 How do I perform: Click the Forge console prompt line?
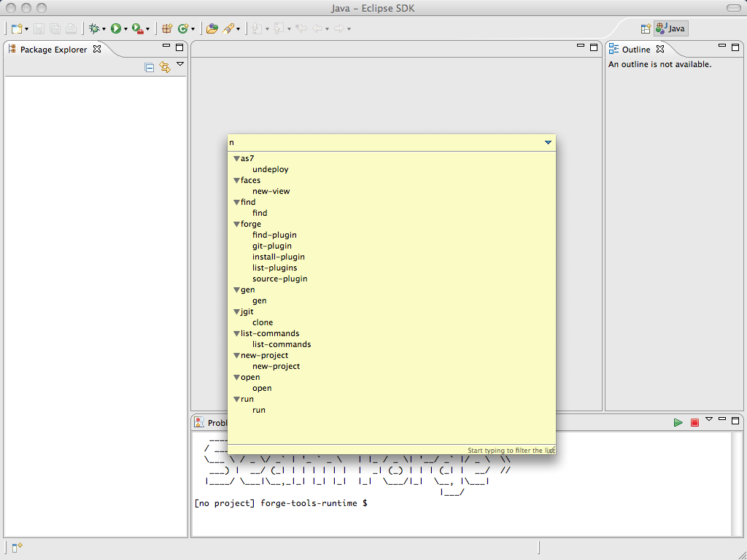pos(281,503)
